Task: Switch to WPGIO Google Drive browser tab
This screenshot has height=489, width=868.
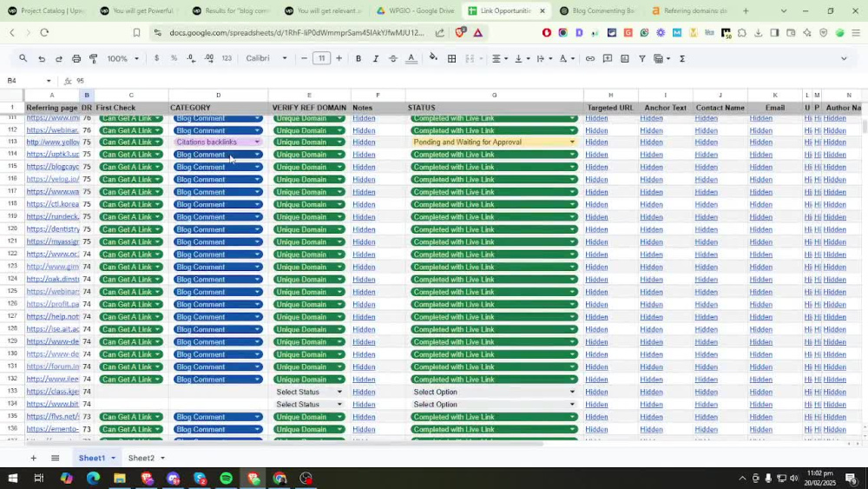Action: point(415,10)
